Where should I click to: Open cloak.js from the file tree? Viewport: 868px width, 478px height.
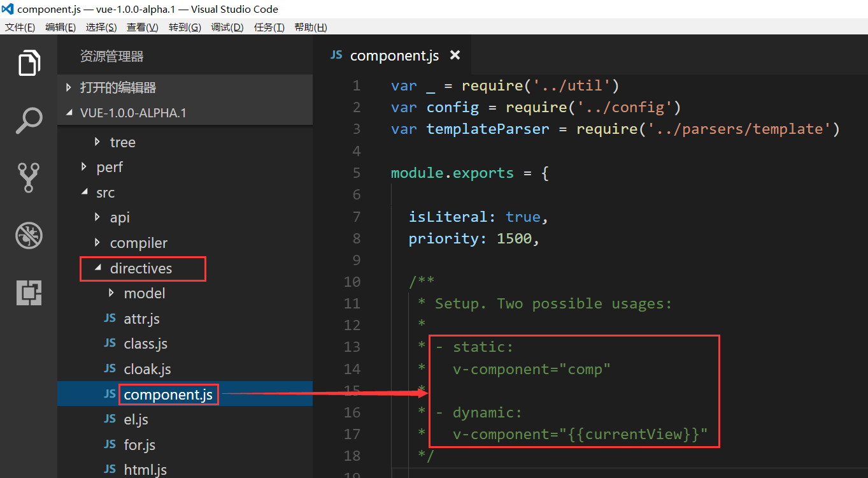point(185,368)
